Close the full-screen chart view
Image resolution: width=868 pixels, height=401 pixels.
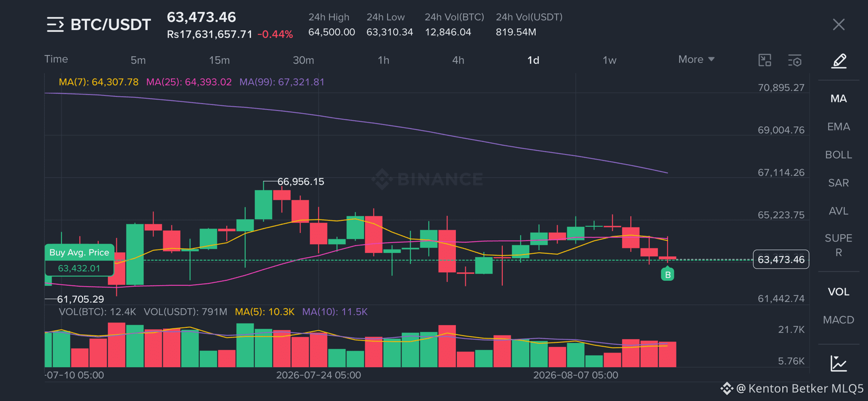(x=839, y=25)
